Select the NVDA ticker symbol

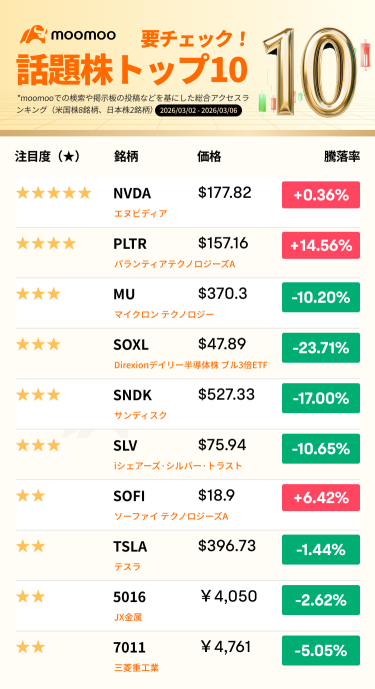(x=132, y=193)
